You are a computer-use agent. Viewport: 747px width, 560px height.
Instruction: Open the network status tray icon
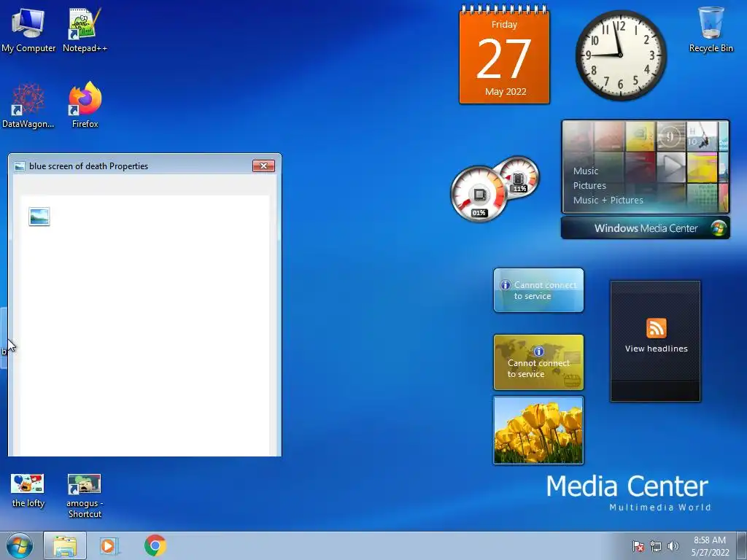[656, 546]
